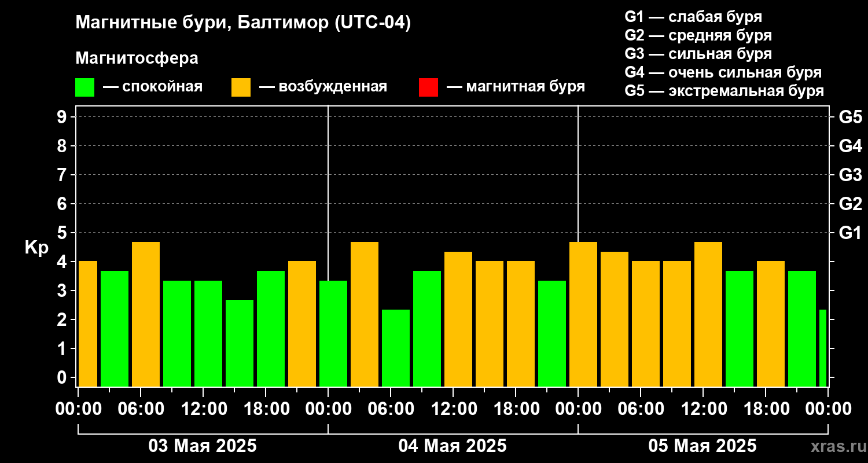Select legend line 'G3 — сильная буря'
Viewport: 868px width, 463px height.
[698, 54]
